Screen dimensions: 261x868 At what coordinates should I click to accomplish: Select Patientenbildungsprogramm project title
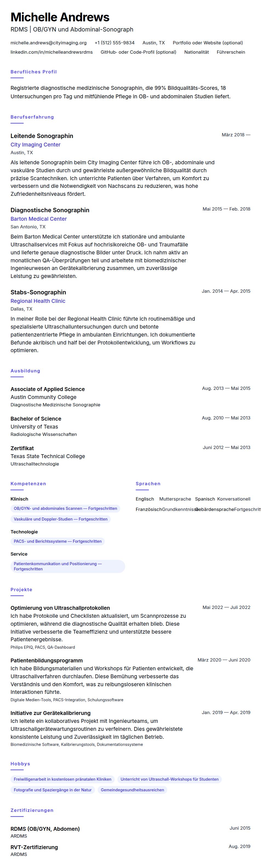[x=47, y=660]
